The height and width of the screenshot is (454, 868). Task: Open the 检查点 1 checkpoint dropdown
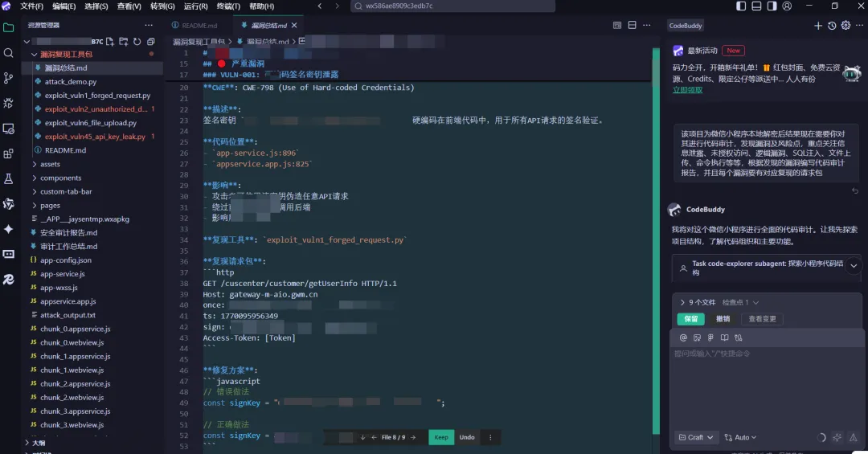point(740,303)
